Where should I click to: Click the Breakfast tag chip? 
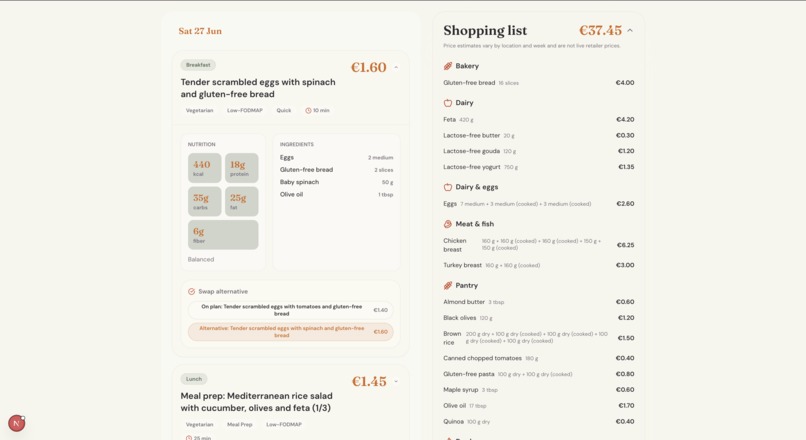point(198,65)
